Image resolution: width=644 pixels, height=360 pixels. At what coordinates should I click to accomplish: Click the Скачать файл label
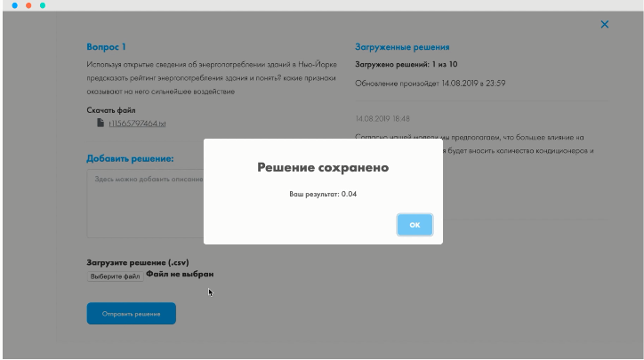click(x=111, y=110)
